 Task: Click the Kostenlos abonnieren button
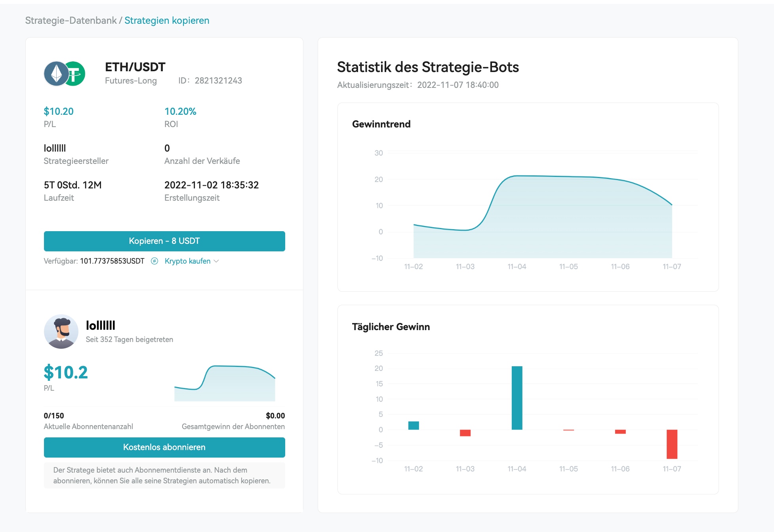click(164, 447)
